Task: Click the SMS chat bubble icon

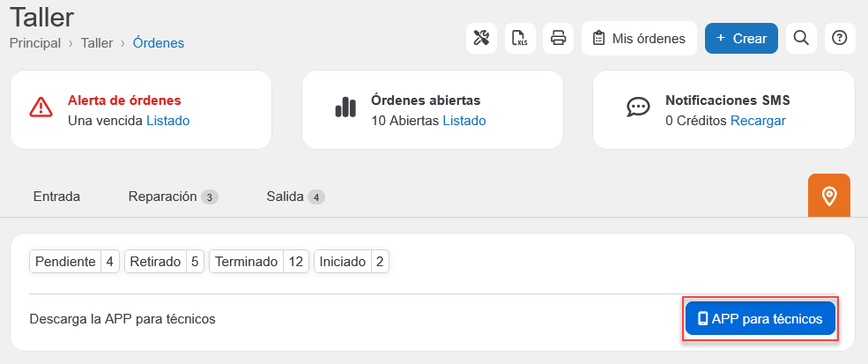Action: (x=638, y=108)
